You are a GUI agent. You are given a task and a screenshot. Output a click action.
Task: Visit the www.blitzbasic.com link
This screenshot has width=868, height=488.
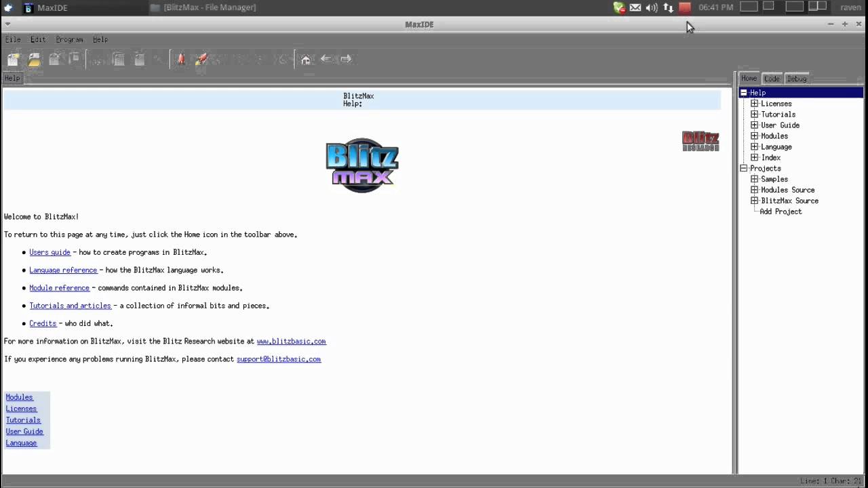291,342
